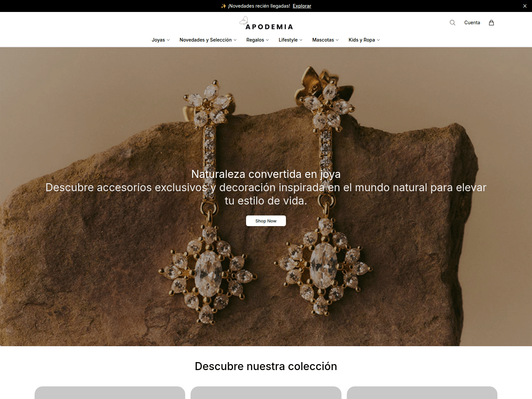
Task: Click the hero heading "Naturaleza convertida en joya"
Action: (x=266, y=174)
